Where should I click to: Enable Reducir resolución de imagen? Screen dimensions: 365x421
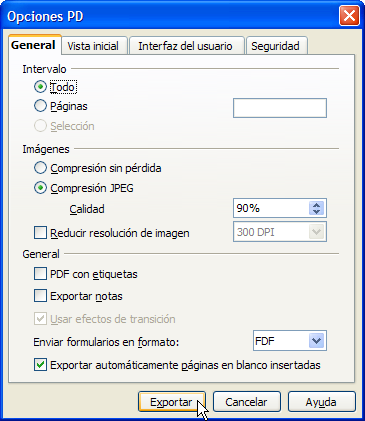tap(40, 233)
